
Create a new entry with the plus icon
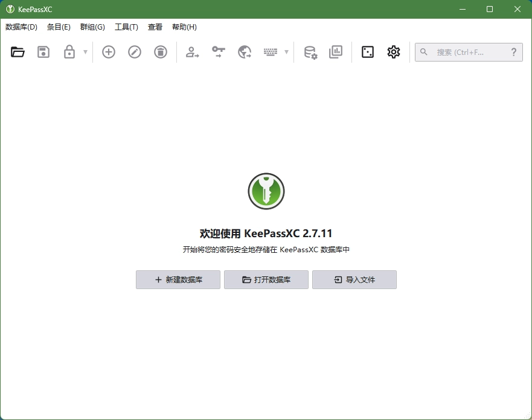pos(108,52)
